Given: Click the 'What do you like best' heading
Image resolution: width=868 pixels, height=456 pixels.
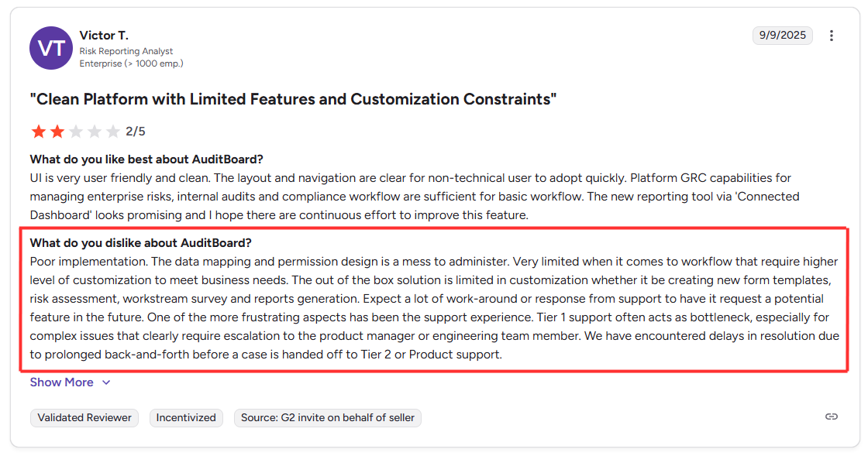Looking at the screenshot, I should pyautogui.click(x=147, y=158).
